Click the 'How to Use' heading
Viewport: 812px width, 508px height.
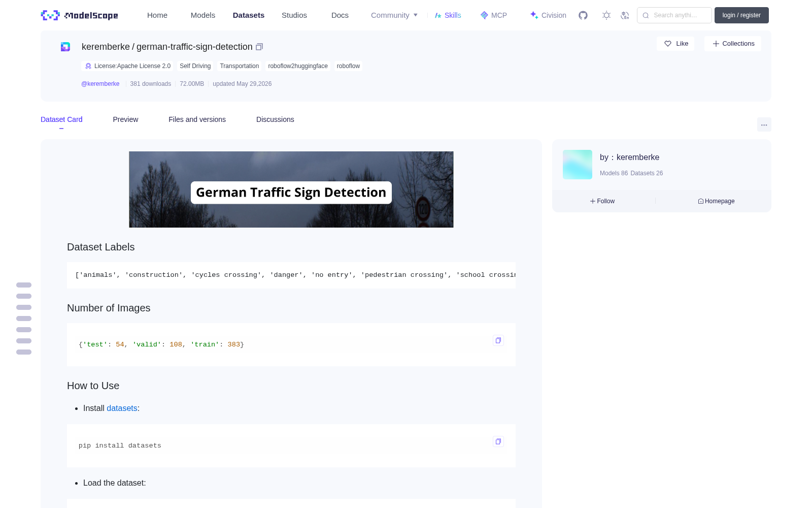coord(93,386)
